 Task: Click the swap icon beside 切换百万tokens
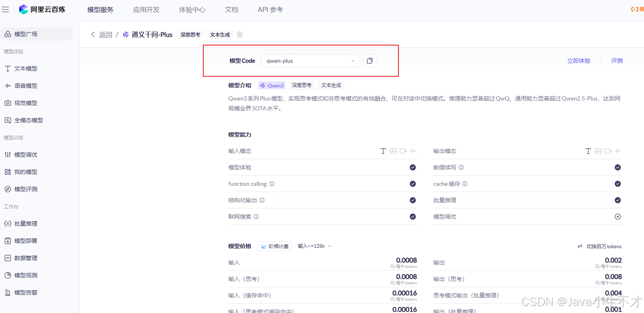(x=580, y=246)
